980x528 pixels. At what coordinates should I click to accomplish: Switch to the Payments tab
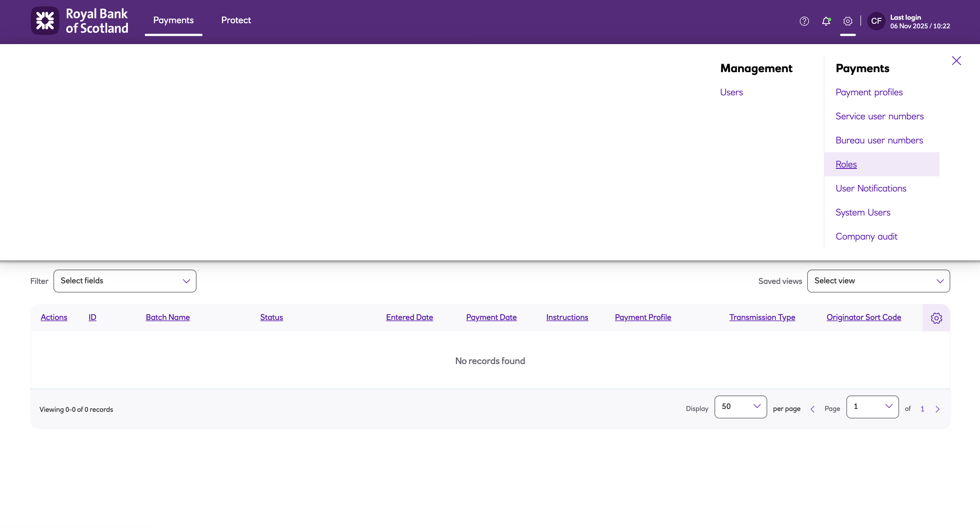[173, 20]
